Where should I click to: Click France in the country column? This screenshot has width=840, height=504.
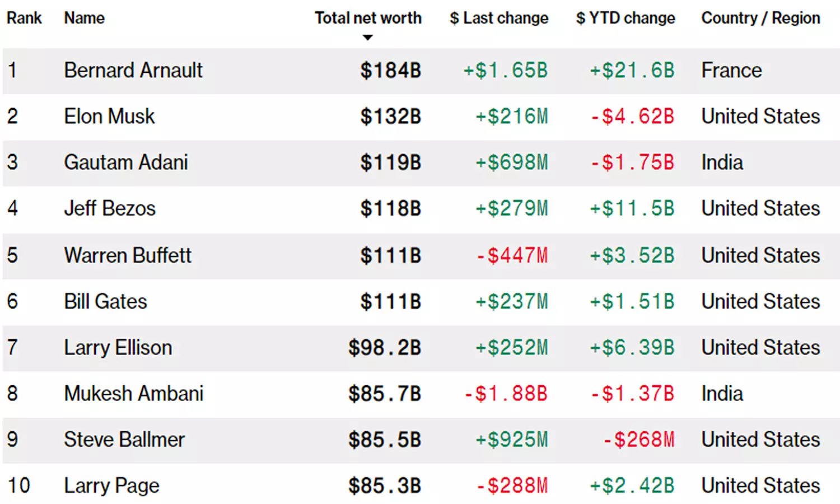731,71
